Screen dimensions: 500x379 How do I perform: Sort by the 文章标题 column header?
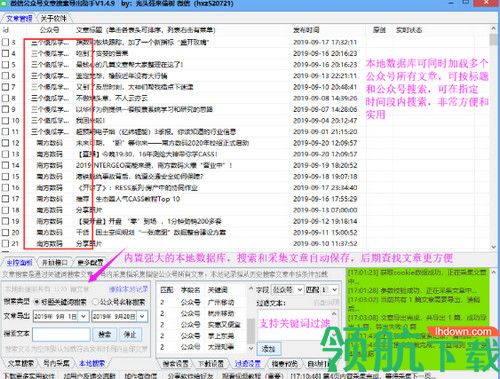[x=145, y=30]
